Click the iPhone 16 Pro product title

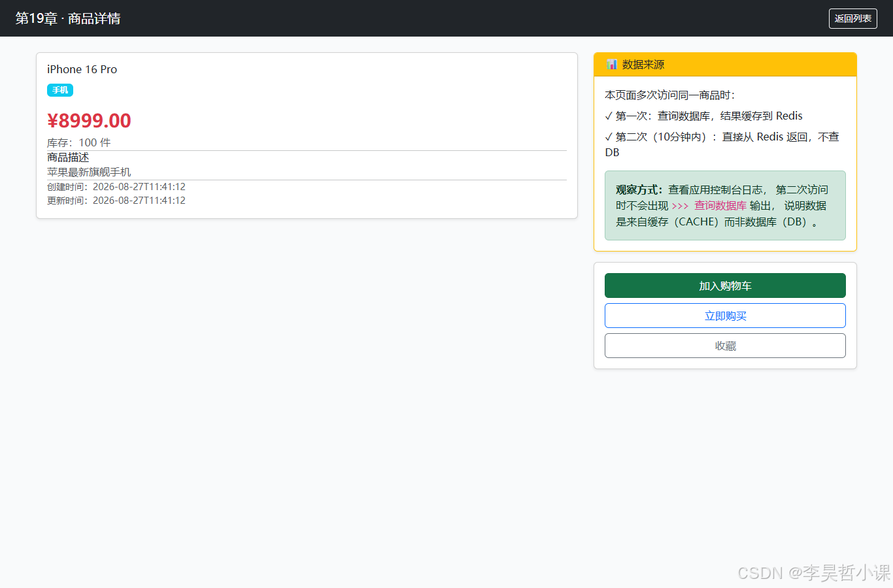[x=82, y=69]
